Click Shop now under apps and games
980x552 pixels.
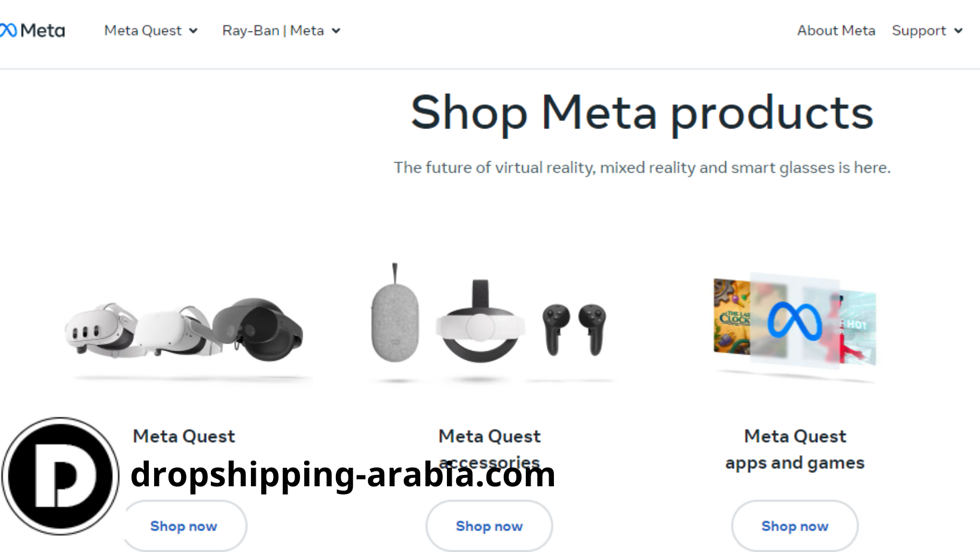click(795, 526)
